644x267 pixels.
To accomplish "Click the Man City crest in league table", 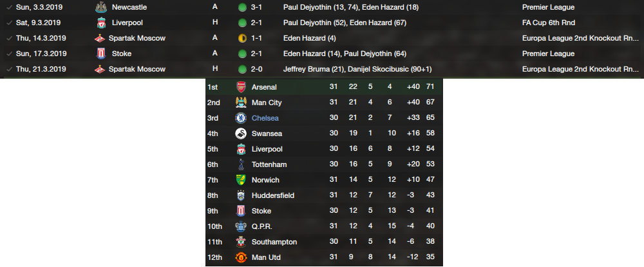I will tap(241, 103).
